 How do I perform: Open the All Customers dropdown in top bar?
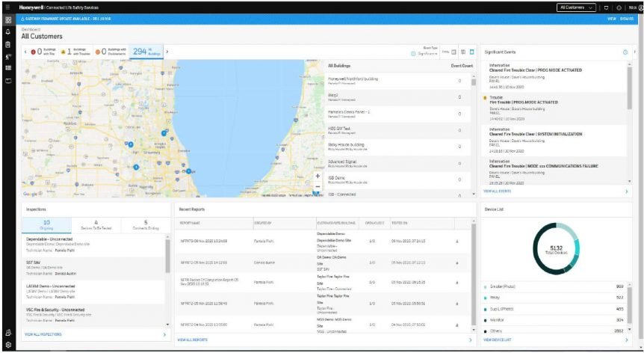(577, 7)
